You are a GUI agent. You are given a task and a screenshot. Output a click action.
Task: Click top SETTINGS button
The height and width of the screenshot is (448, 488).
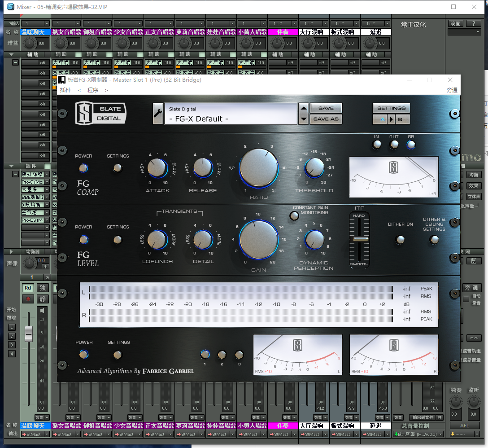point(391,108)
